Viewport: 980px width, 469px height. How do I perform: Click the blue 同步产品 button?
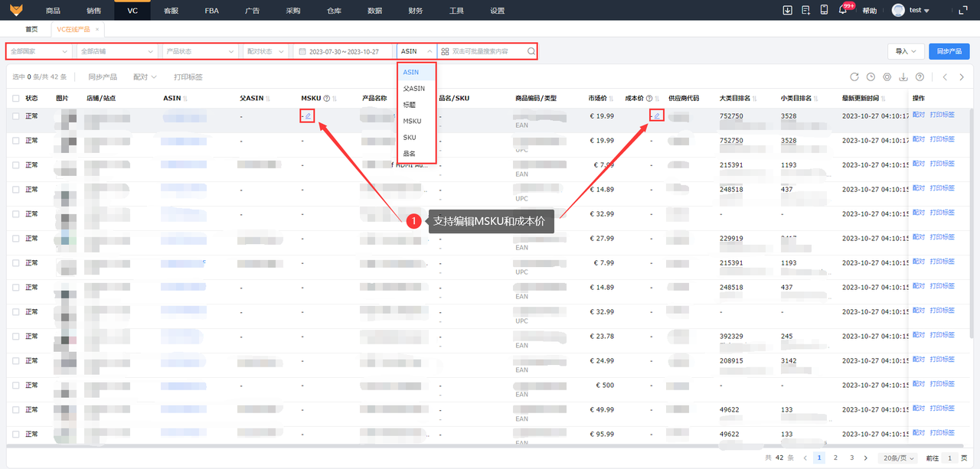[x=949, y=51]
